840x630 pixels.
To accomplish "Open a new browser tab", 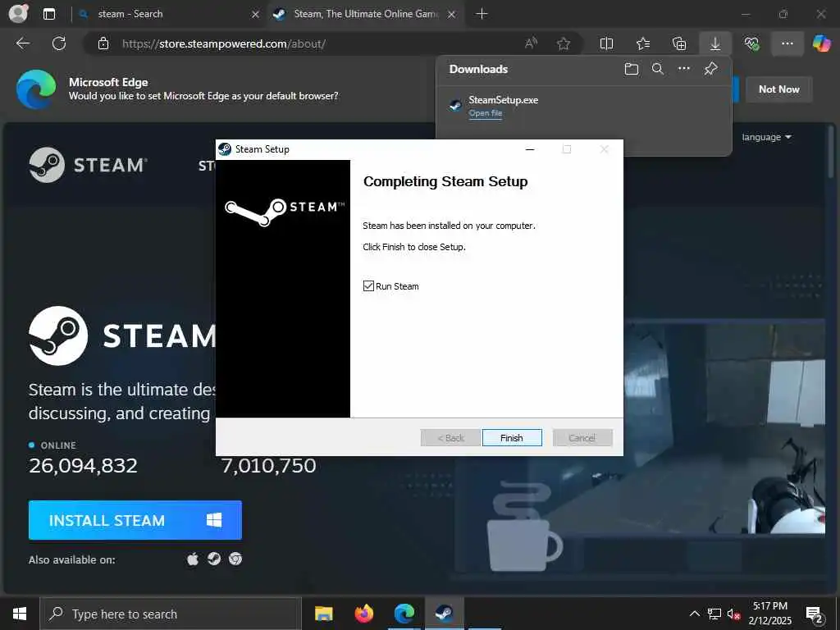I will (x=482, y=14).
